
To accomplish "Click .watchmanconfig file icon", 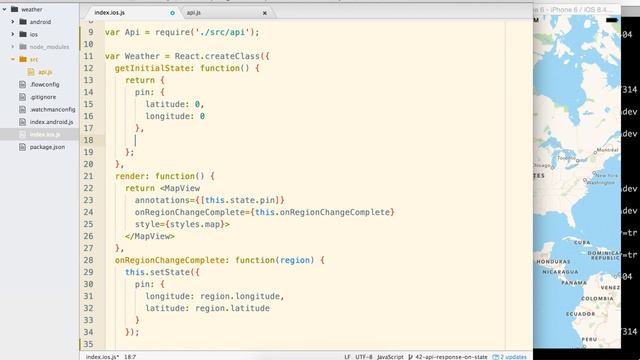I will pos(22,109).
